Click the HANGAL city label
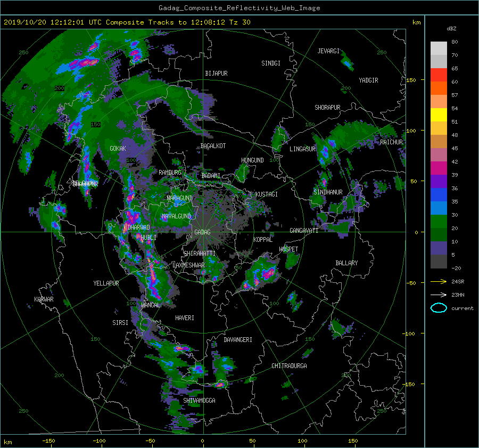This screenshot has width=479, height=448. [151, 305]
